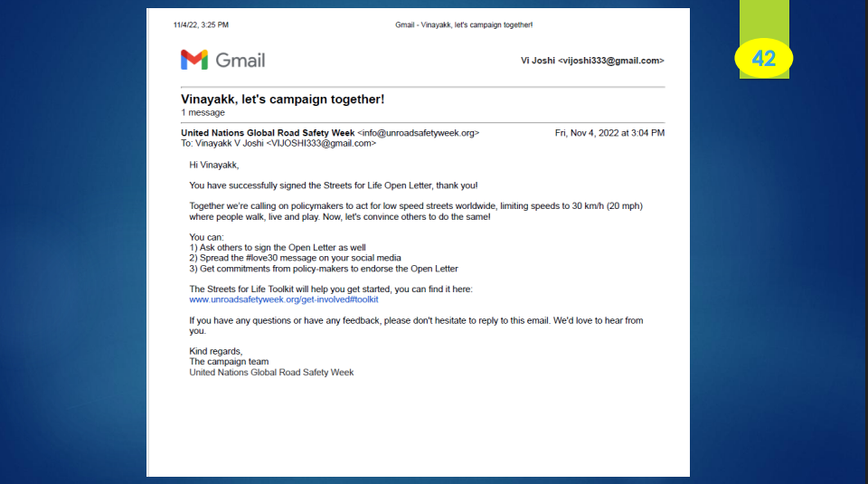Click "Ask others to sign the Open Letter" item

(x=278, y=247)
